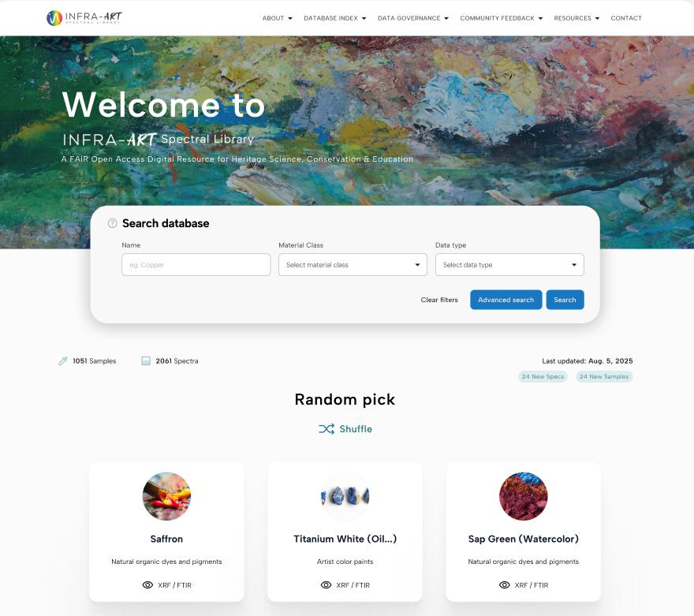Click the Clear filters link
694x616 pixels.
(x=439, y=300)
